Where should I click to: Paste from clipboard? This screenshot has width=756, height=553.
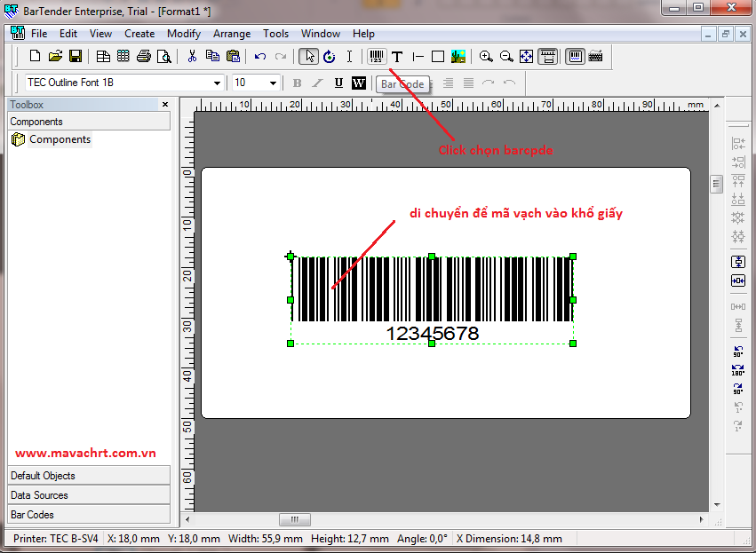pyautogui.click(x=234, y=56)
